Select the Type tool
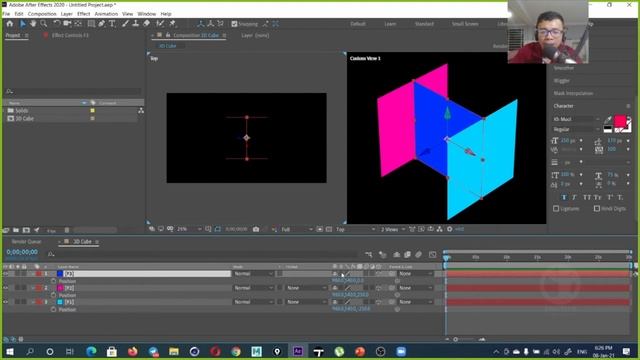640x360 pixels. pyautogui.click(x=112, y=24)
